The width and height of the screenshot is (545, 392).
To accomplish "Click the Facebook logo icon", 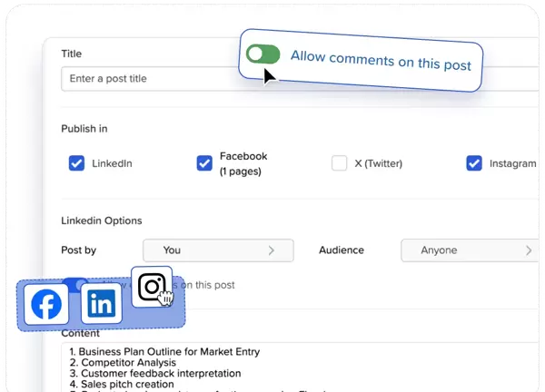I will [46, 304].
